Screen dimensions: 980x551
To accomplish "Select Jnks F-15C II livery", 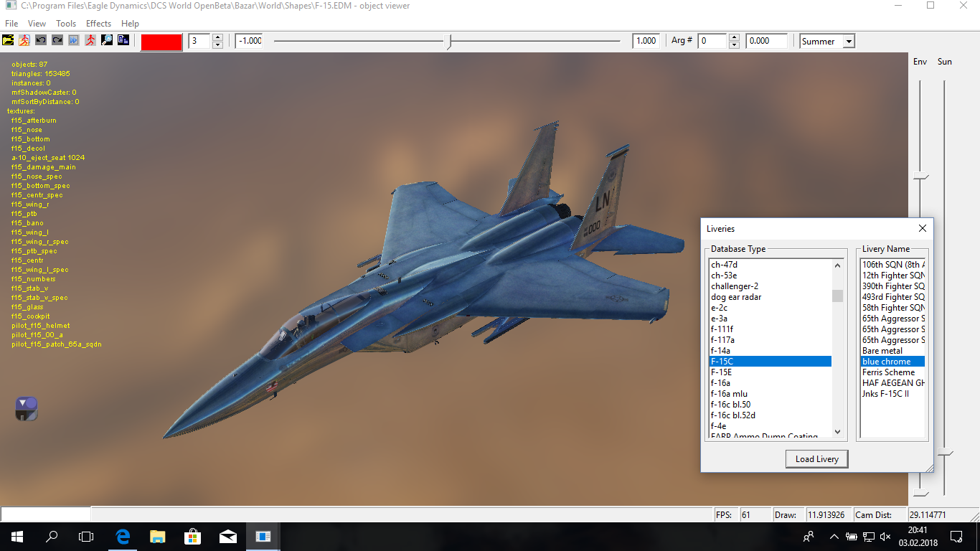I will 892,394.
